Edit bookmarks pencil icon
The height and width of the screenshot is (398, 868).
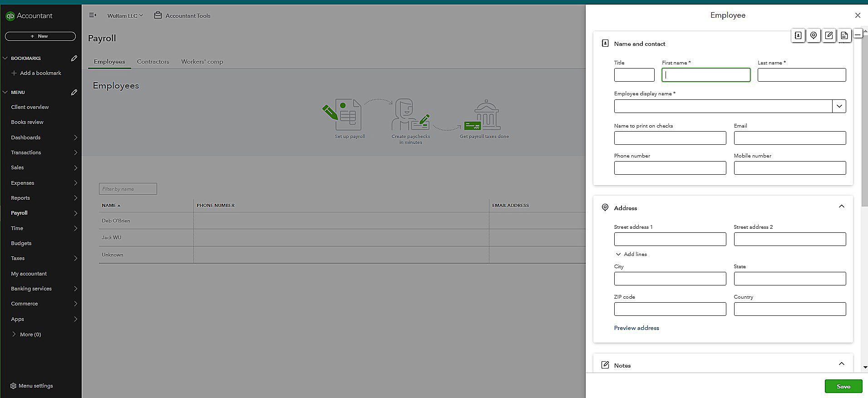pos(74,58)
